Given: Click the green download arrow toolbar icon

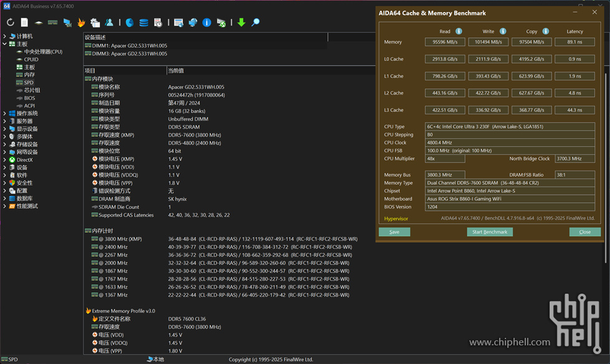Looking at the screenshot, I should pyautogui.click(x=242, y=22).
